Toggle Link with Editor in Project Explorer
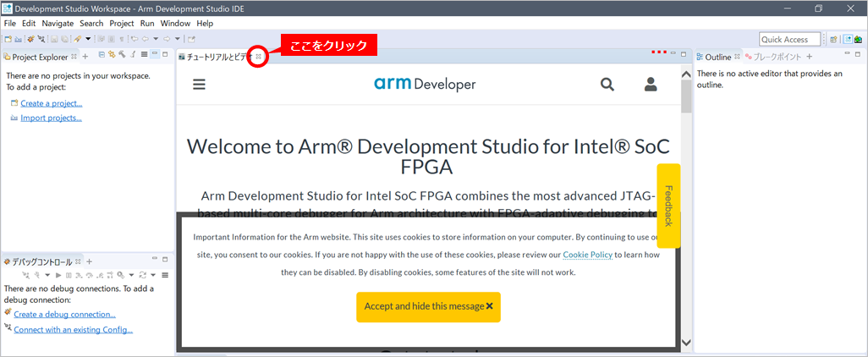 [112, 54]
